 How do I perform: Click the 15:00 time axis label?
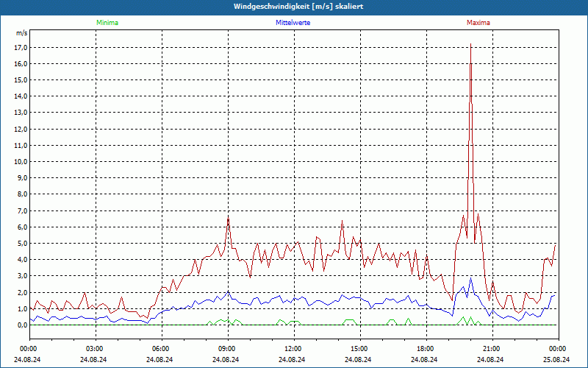pos(359,349)
